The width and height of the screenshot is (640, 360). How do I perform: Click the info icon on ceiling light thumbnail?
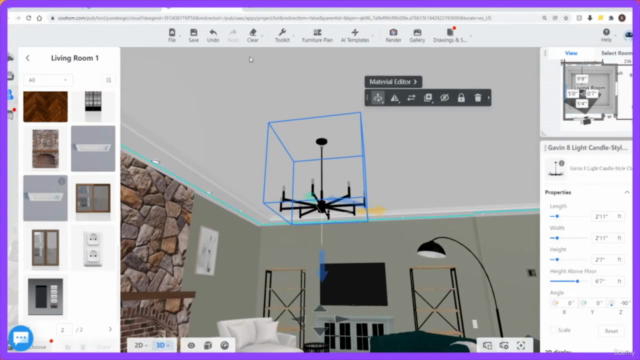pyautogui.click(x=62, y=181)
